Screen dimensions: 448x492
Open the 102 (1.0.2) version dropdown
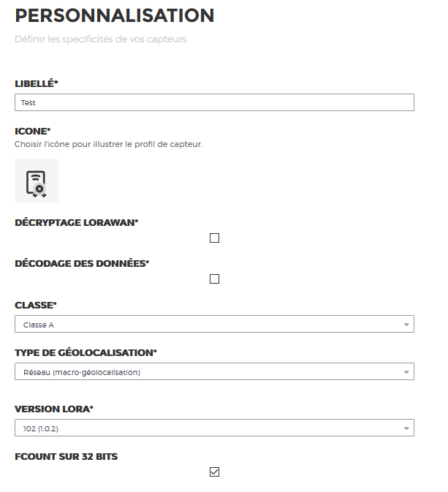[214, 428]
